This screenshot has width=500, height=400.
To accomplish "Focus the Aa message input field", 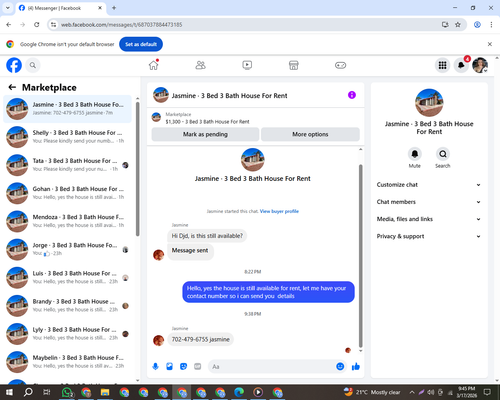I will 272,367.
